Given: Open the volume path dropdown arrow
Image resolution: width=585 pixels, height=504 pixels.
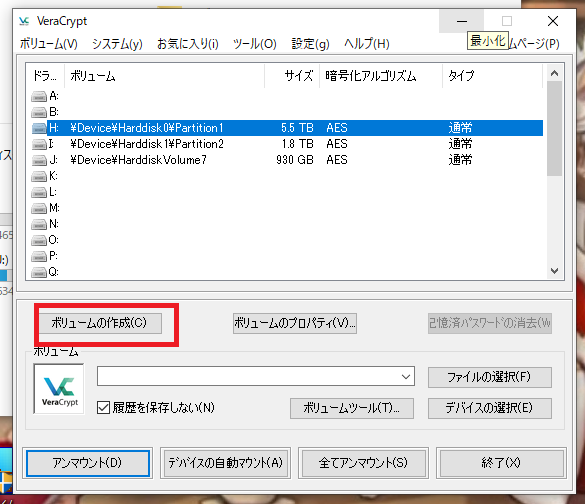Looking at the screenshot, I should pyautogui.click(x=406, y=376).
